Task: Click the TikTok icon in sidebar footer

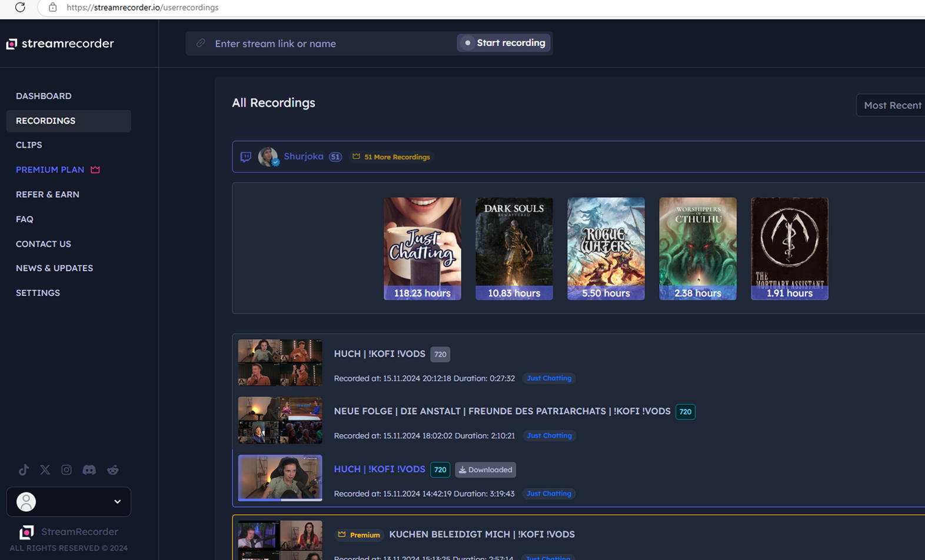Action: (24, 469)
